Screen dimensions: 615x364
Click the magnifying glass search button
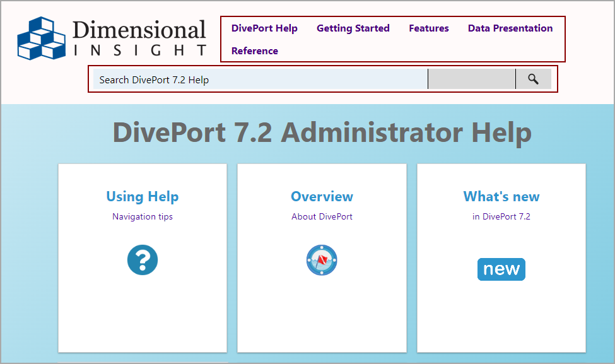tap(534, 79)
